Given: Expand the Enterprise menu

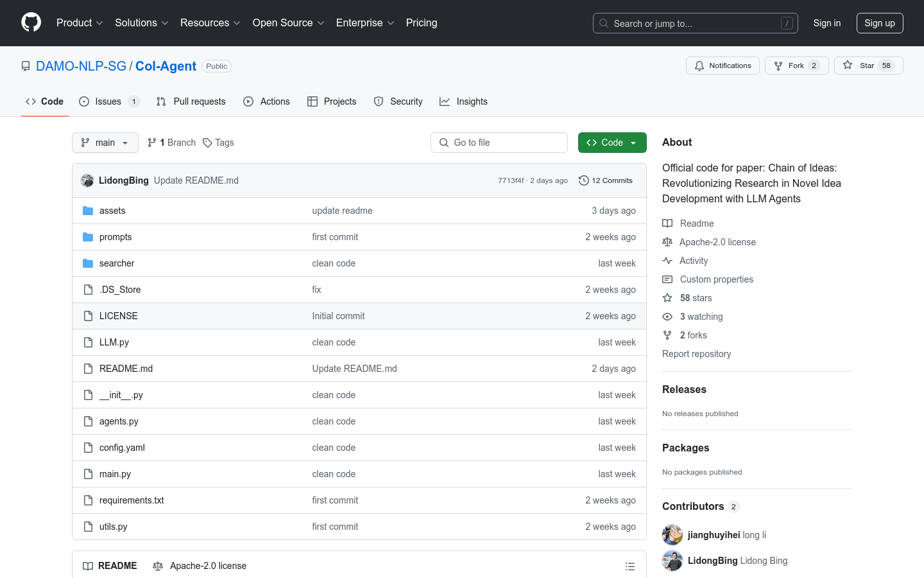Looking at the screenshot, I should pos(365,22).
